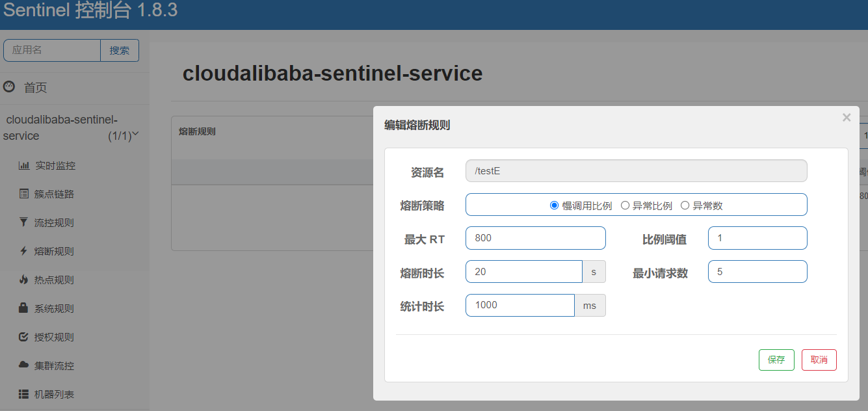Open 系统规则 menu item

pos(55,308)
